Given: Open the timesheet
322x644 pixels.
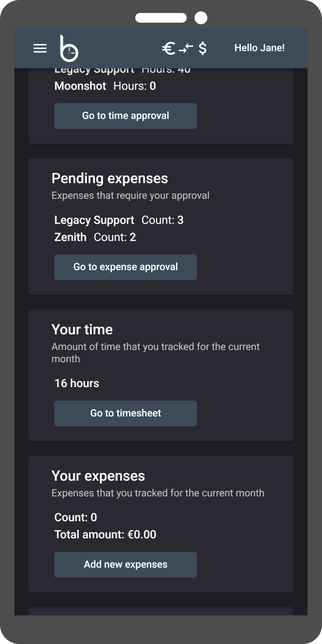Looking at the screenshot, I should (125, 413).
